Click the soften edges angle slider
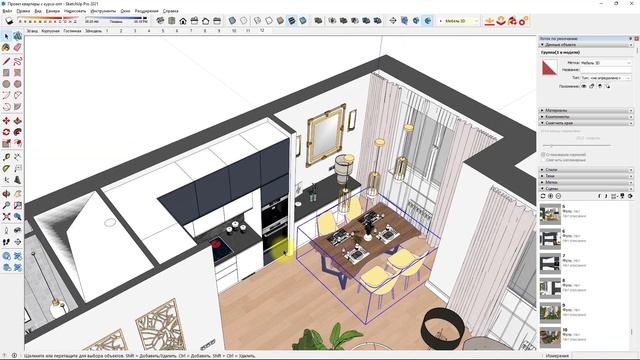 [577, 145]
